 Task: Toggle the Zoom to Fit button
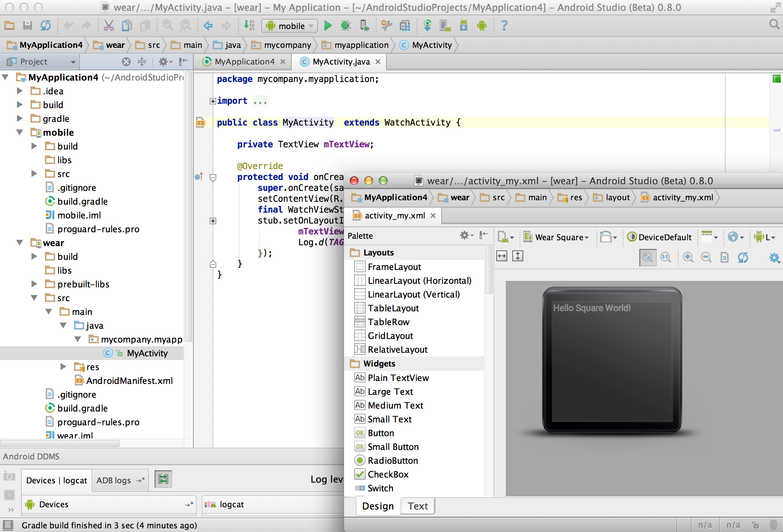(x=648, y=257)
